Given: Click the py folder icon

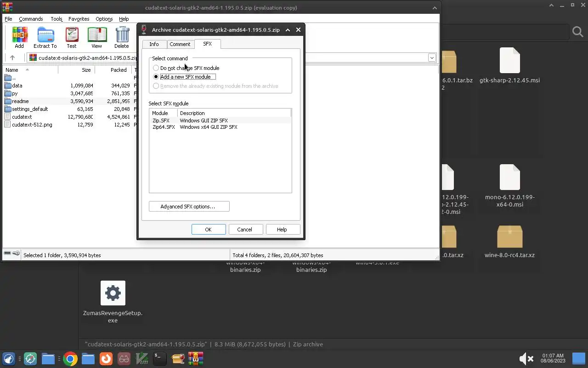Looking at the screenshot, I should 8,93.
